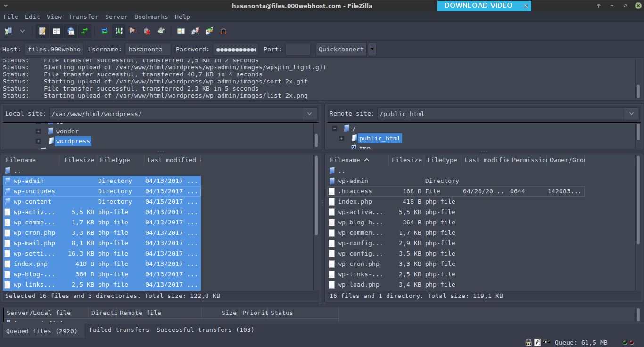Toggle synchronized browsing
Viewport: 644px width, 347px height.
(209, 31)
